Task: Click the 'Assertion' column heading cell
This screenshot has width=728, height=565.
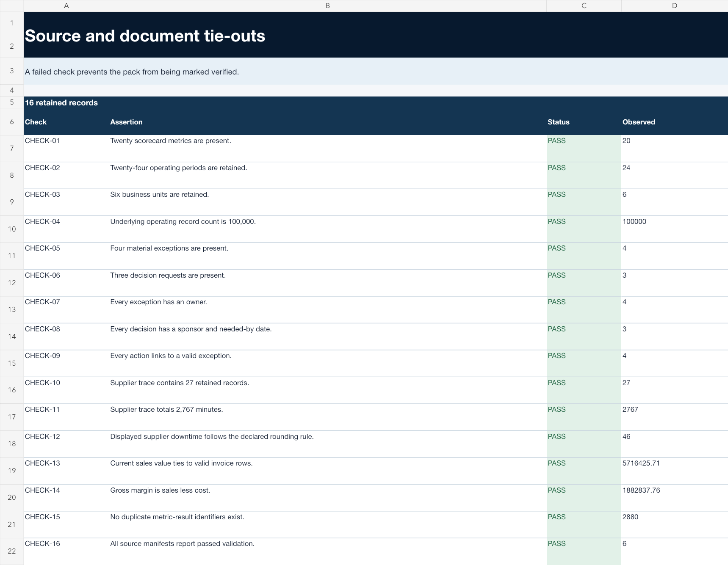Action: pos(327,122)
